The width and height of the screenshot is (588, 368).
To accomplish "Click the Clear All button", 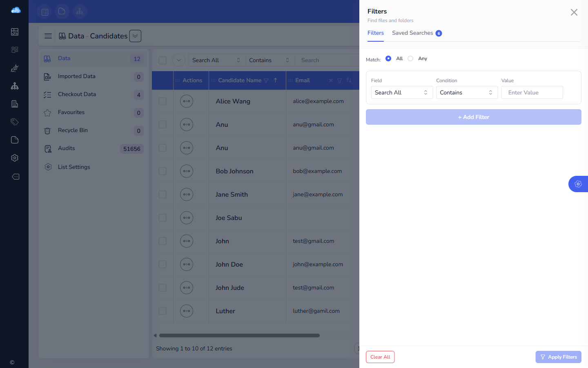I will tap(380, 357).
